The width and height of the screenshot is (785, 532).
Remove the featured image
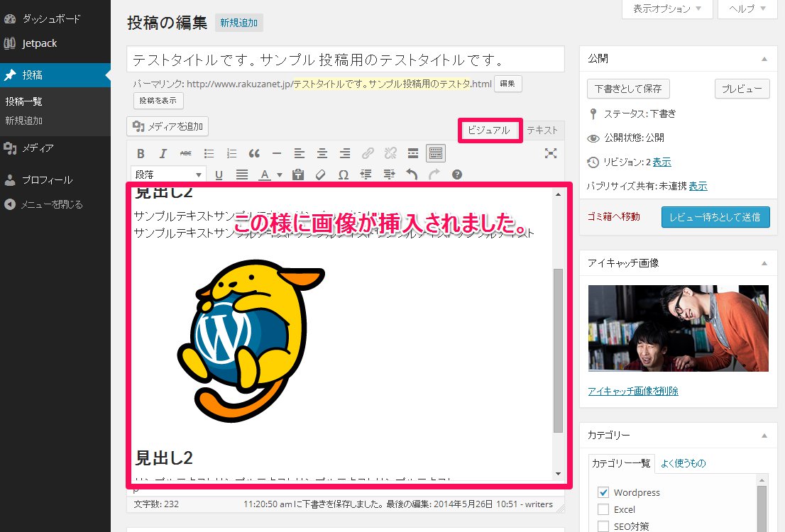(633, 391)
